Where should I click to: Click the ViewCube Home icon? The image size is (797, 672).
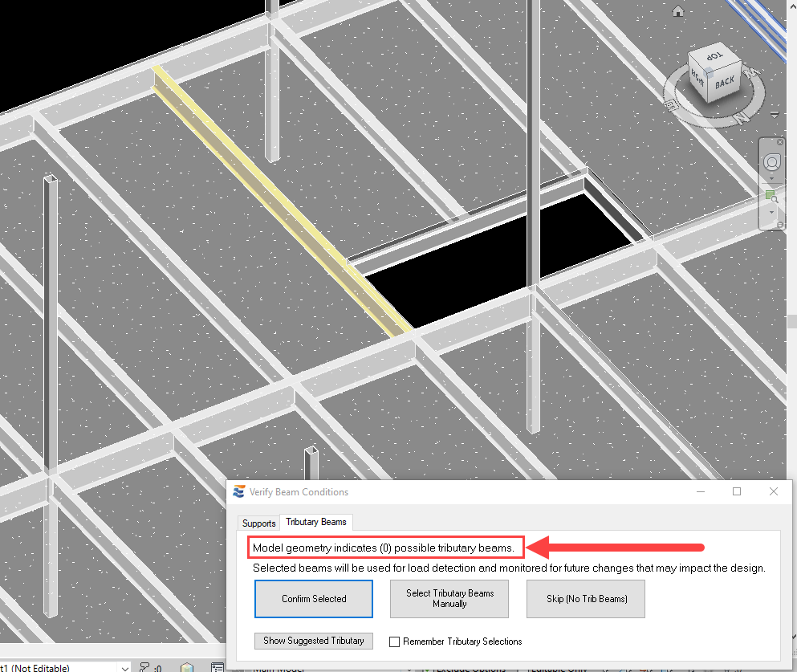(x=678, y=11)
